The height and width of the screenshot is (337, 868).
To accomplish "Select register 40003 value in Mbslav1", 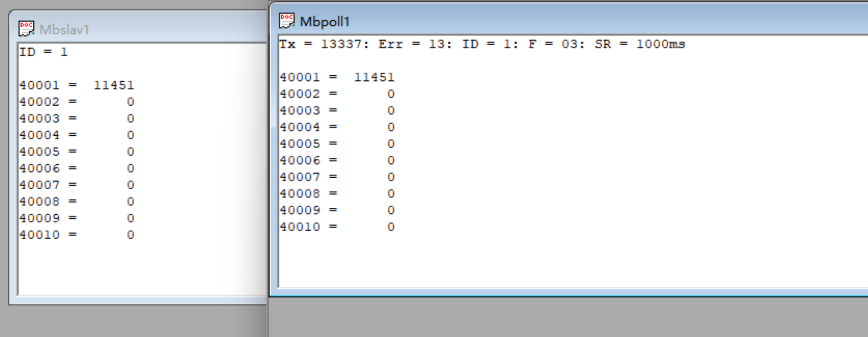I will coord(131,119).
